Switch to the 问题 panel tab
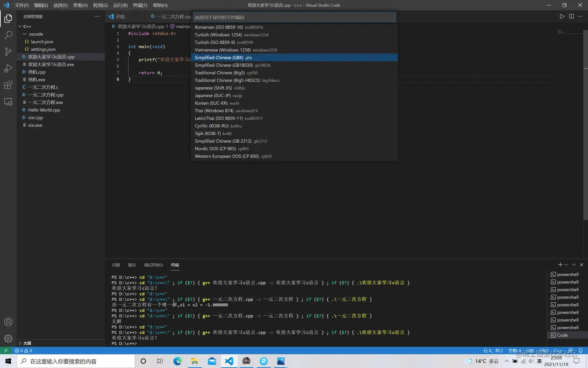 116,265
